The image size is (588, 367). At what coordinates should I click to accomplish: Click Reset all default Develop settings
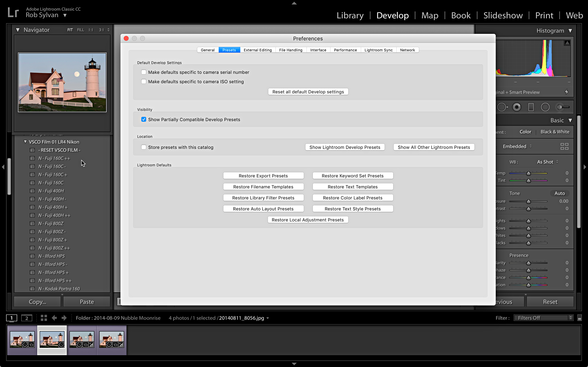tap(308, 92)
